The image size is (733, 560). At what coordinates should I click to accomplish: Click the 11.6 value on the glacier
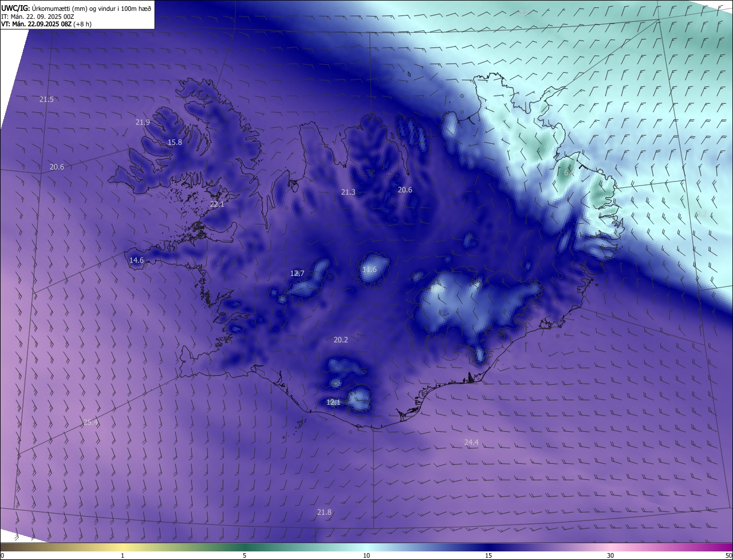[370, 270]
